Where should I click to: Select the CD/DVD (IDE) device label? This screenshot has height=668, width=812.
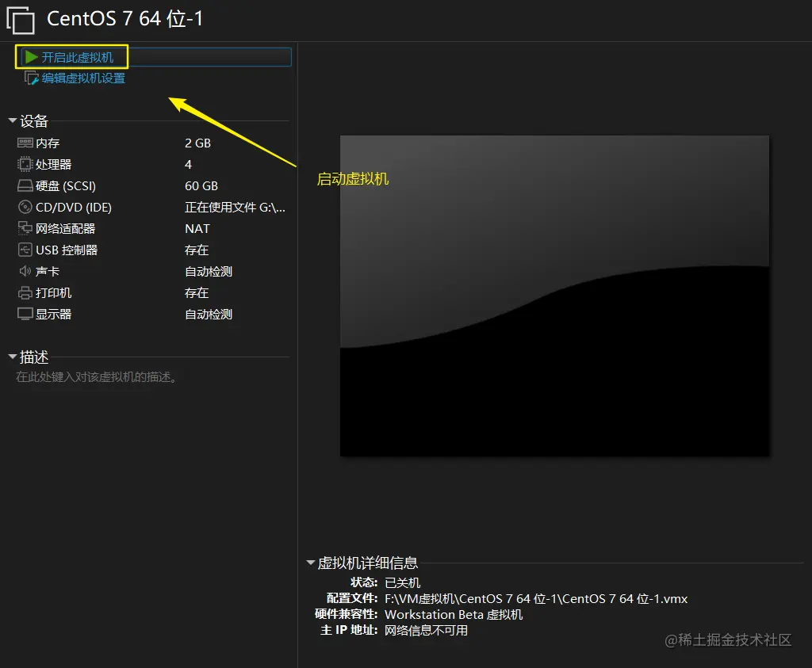pos(74,208)
